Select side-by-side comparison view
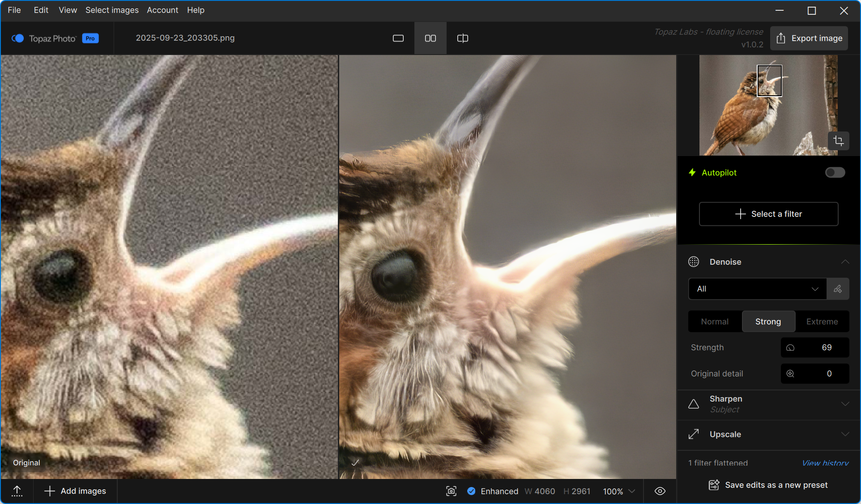The width and height of the screenshot is (861, 504). [430, 38]
